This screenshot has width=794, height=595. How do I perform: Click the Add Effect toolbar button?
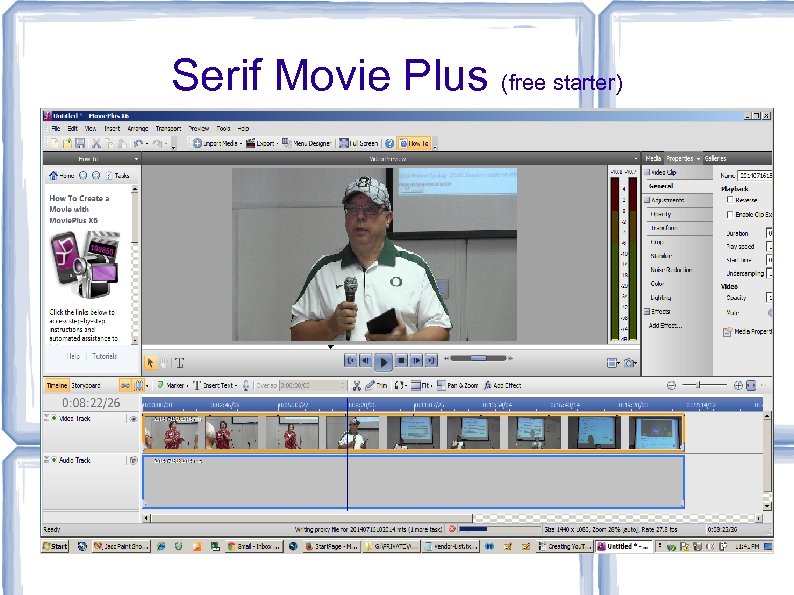(x=502, y=385)
